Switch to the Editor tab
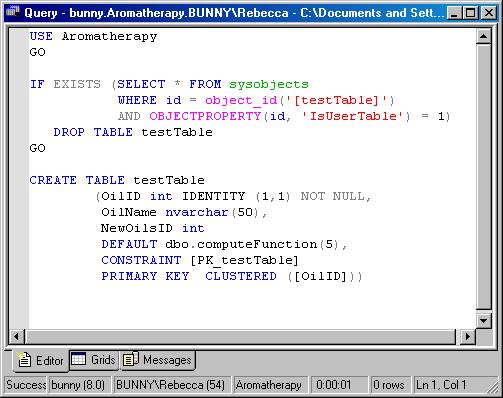 click(41, 360)
